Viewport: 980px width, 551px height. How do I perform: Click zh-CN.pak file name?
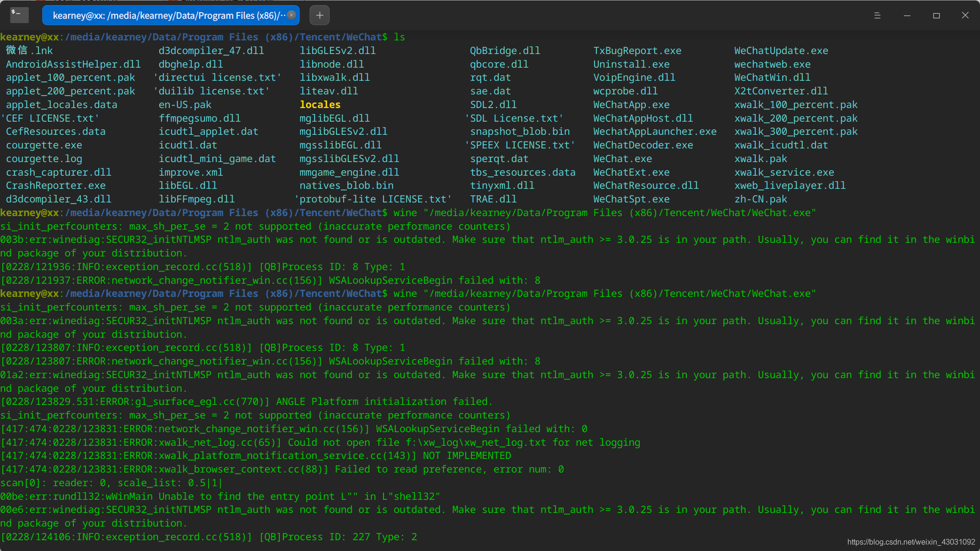760,199
